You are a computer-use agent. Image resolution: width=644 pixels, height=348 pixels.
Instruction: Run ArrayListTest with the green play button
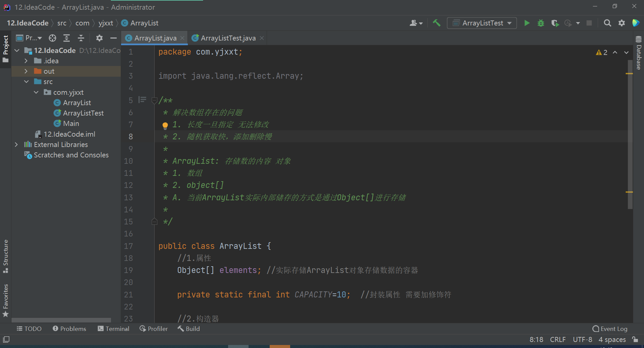click(527, 23)
